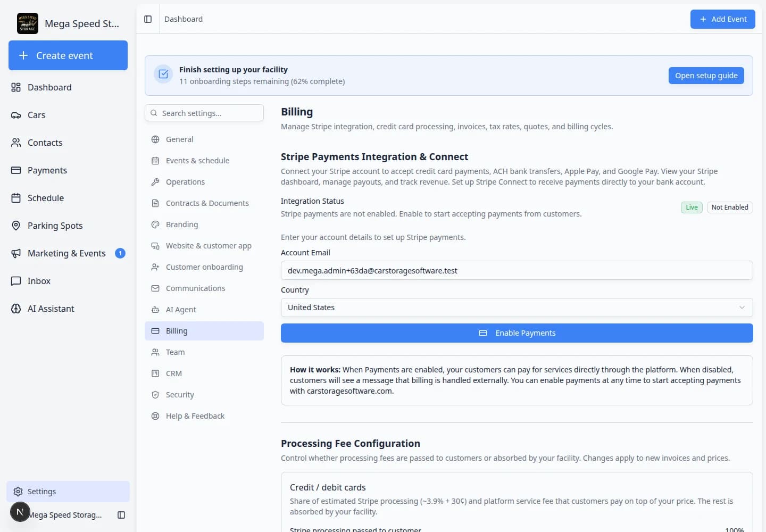Click the Operations wrench icon
This screenshot has height=532, width=766.
pos(155,182)
